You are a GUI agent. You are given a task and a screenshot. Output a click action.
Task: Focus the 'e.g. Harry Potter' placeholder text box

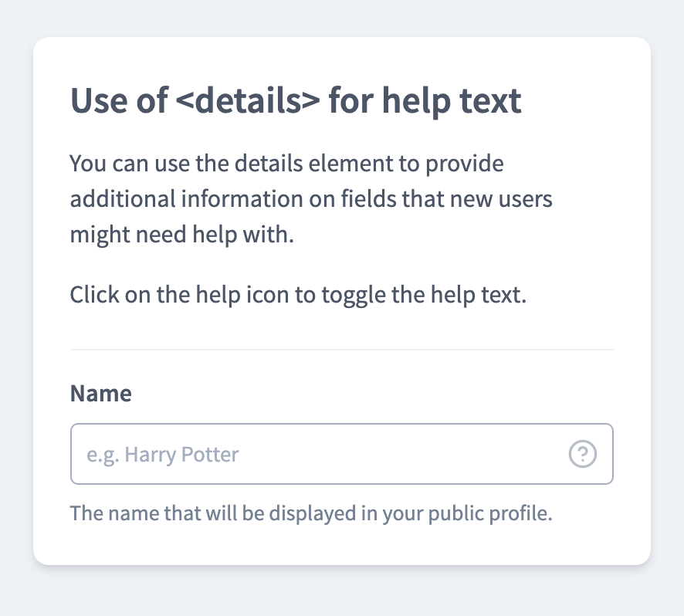[341, 454]
